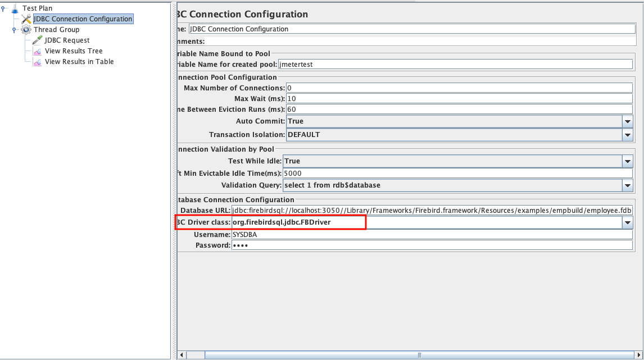Expand the Validation Query dropdown
Viewport: 644px width, 360px height.
click(x=628, y=185)
